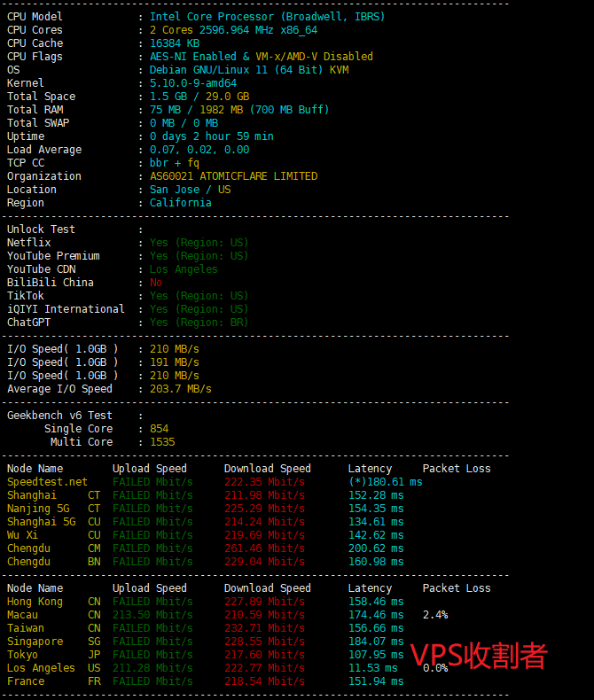Viewport: 594px width, 700px height.
Task: Click the Hong Kong node name
Action: 35,602
